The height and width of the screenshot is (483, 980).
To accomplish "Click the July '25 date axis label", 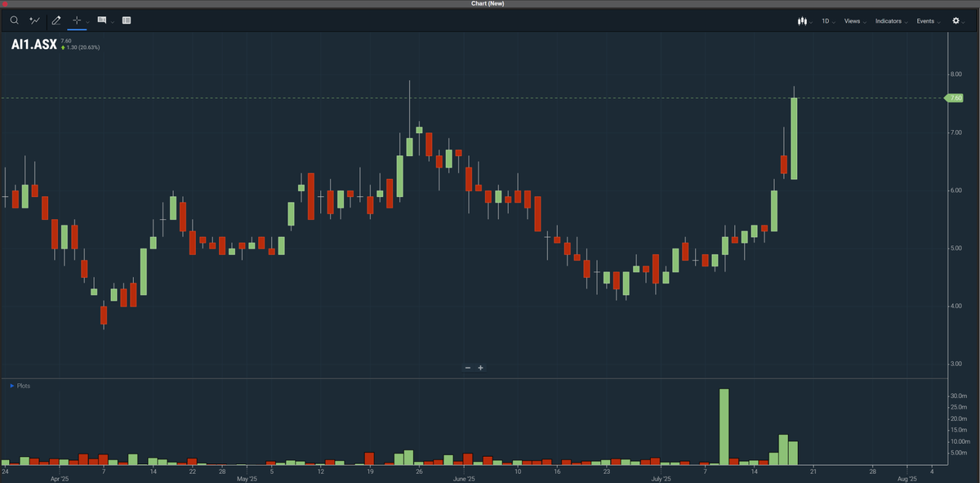I will [x=660, y=478].
